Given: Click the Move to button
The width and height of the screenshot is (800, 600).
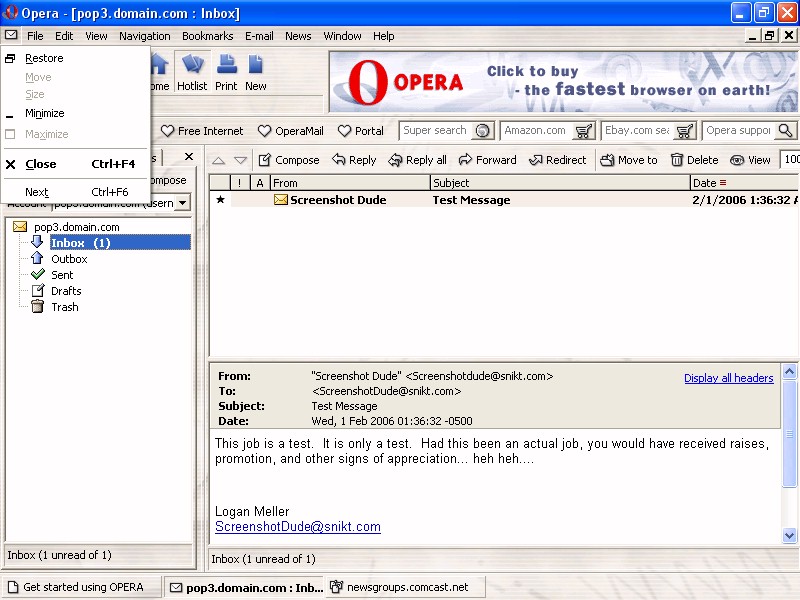Looking at the screenshot, I should (x=629, y=160).
